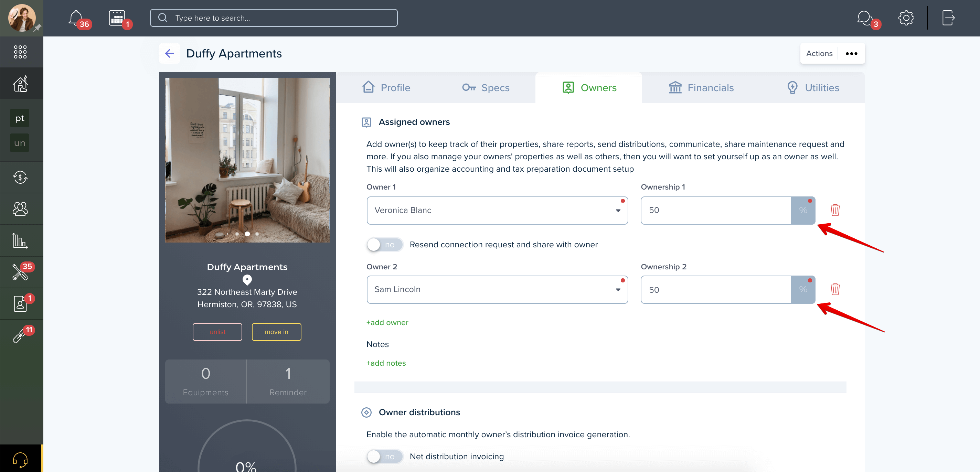The height and width of the screenshot is (472, 980).
Task: Select the properties house icon in sidebar
Action: (x=20, y=84)
